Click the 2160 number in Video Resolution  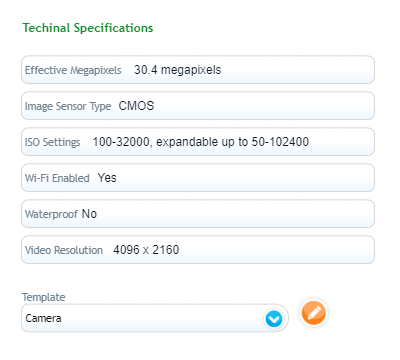tap(166, 250)
